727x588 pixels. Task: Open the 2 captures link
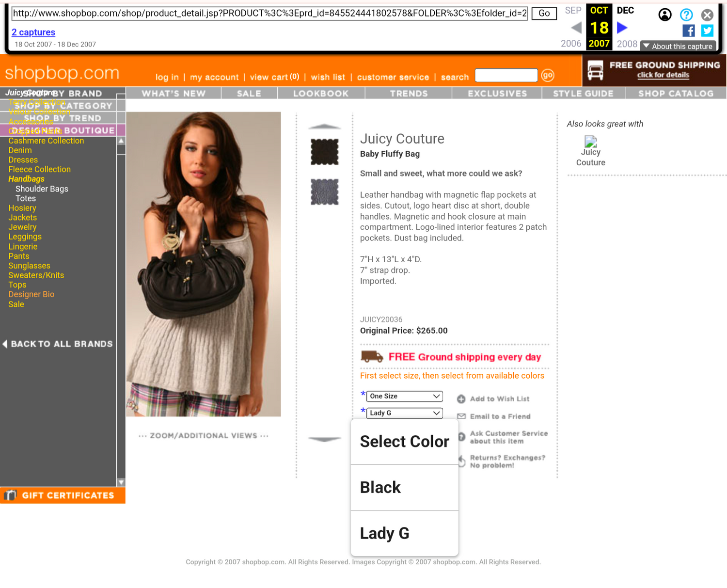coord(33,32)
